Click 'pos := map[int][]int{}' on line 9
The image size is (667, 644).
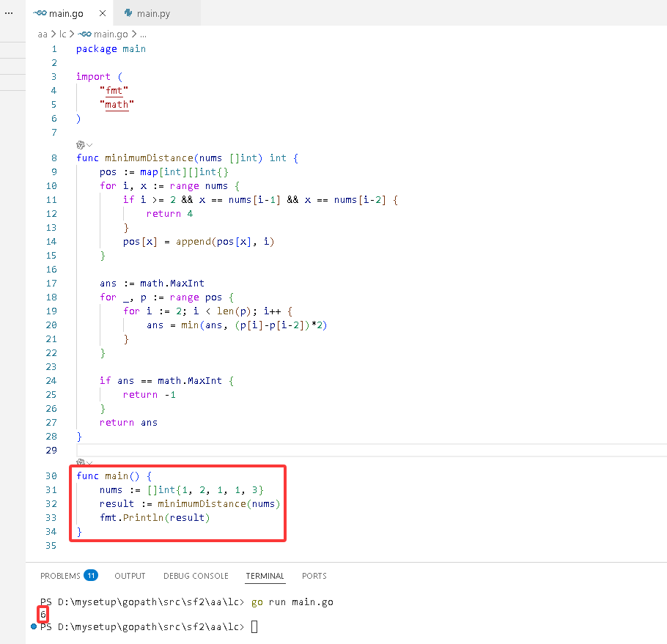(164, 172)
